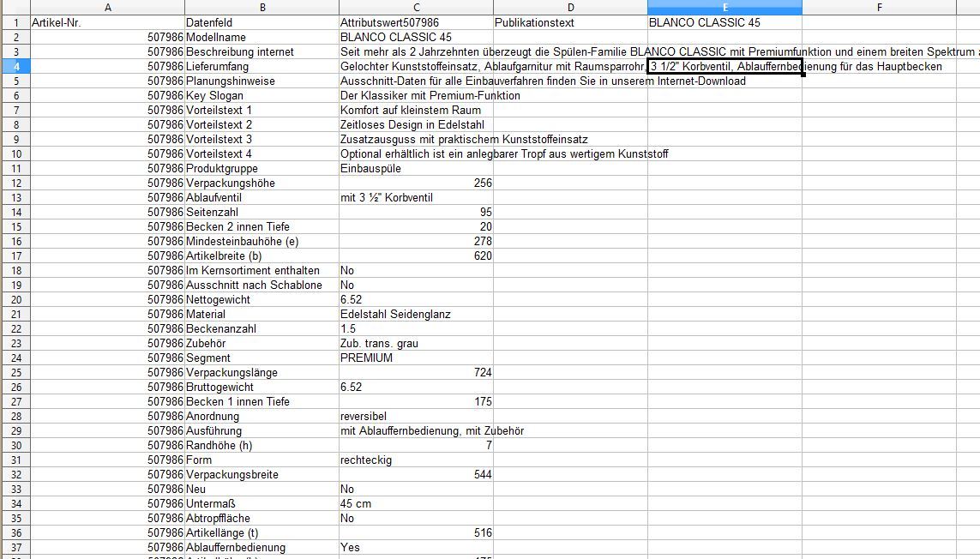Click the Nettogewicht value 6.52
The image size is (980, 559).
pyautogui.click(x=416, y=300)
